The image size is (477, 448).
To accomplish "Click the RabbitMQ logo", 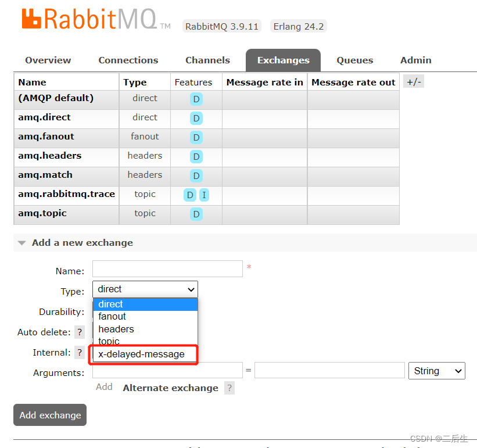I will point(96,19).
